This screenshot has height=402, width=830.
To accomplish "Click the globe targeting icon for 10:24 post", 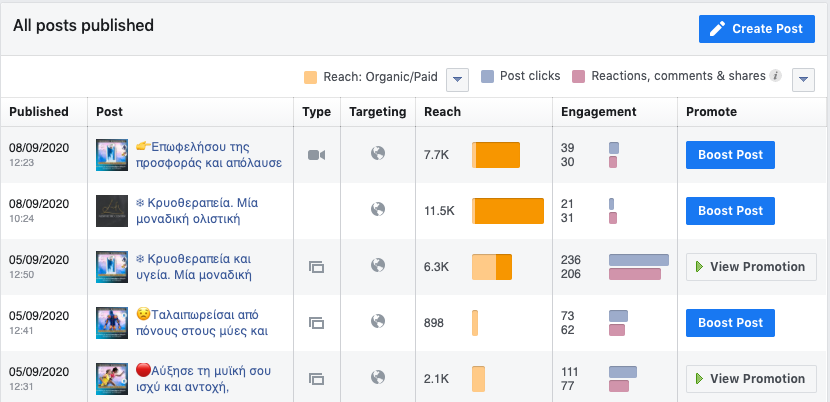I will click(x=378, y=210).
